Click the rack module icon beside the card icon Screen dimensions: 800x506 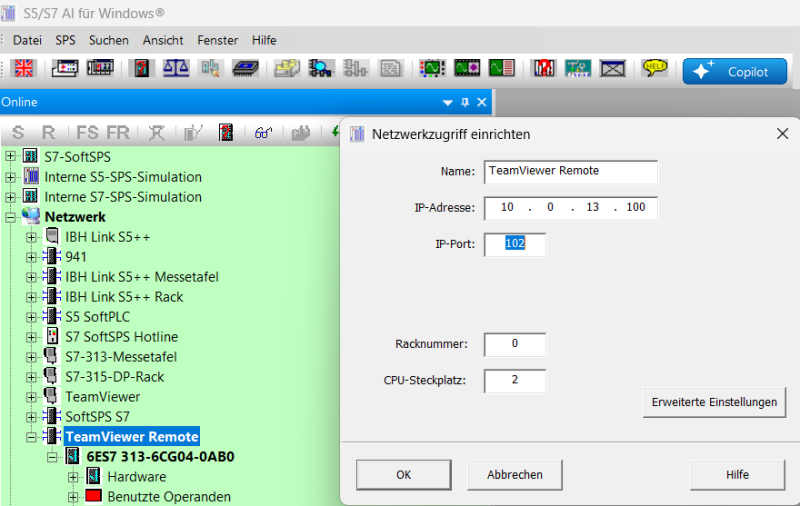click(100, 68)
